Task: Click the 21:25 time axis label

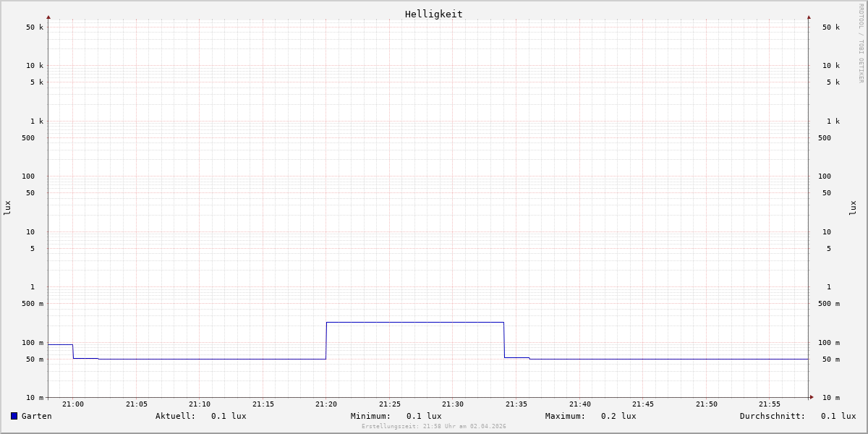Action: pos(390,404)
